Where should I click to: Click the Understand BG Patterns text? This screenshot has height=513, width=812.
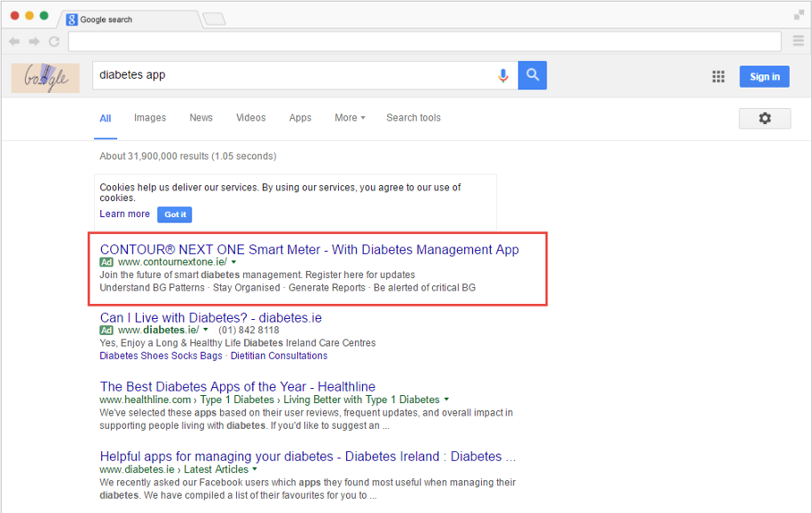click(x=152, y=288)
